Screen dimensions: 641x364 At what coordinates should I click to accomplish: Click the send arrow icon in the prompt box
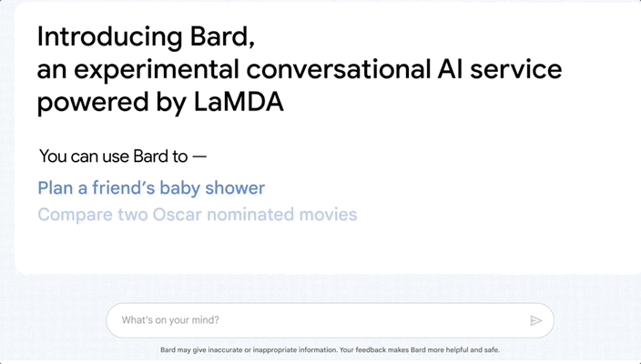[536, 320]
